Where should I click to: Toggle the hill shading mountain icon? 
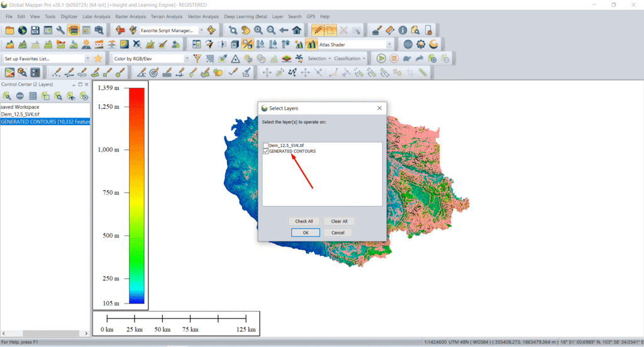point(311,45)
